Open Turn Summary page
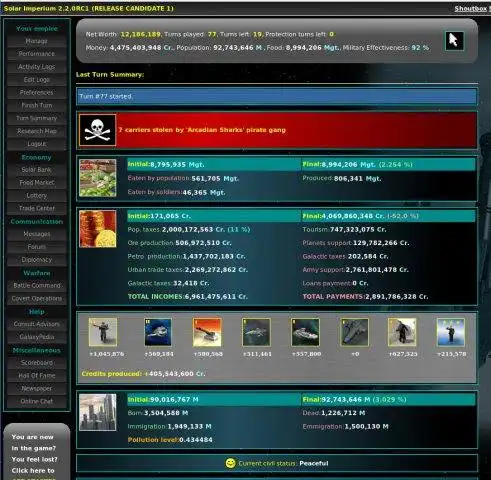491x480 pixels. click(37, 118)
